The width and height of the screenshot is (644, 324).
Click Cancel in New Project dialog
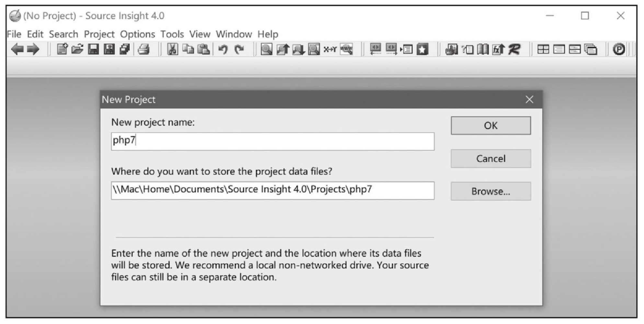(491, 159)
